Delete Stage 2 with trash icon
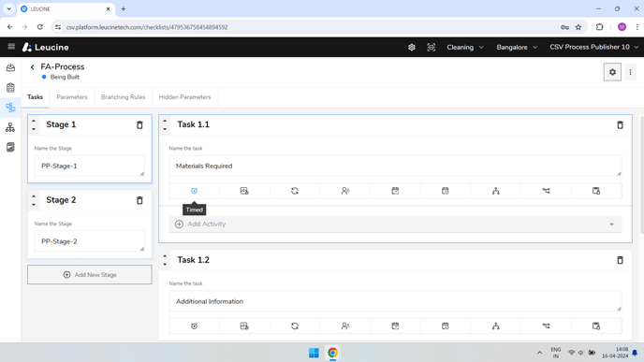This screenshot has width=644, height=362. [139, 200]
